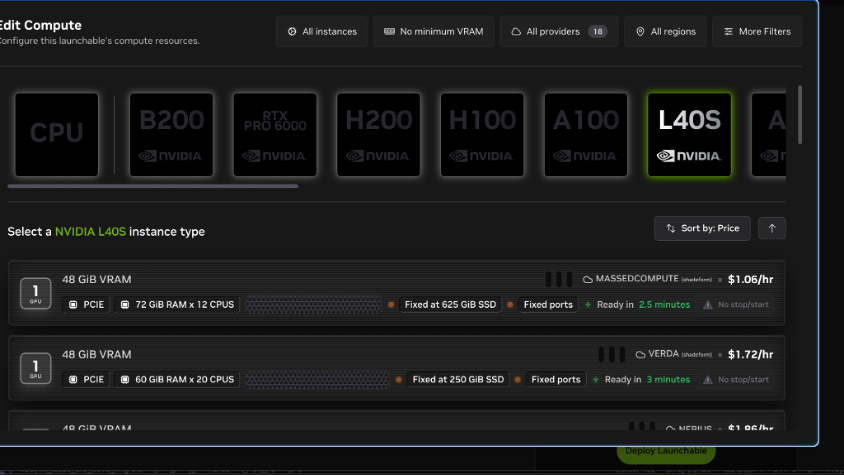
Task: Pick the RTX PRO 6000 GPU card
Action: tap(275, 135)
